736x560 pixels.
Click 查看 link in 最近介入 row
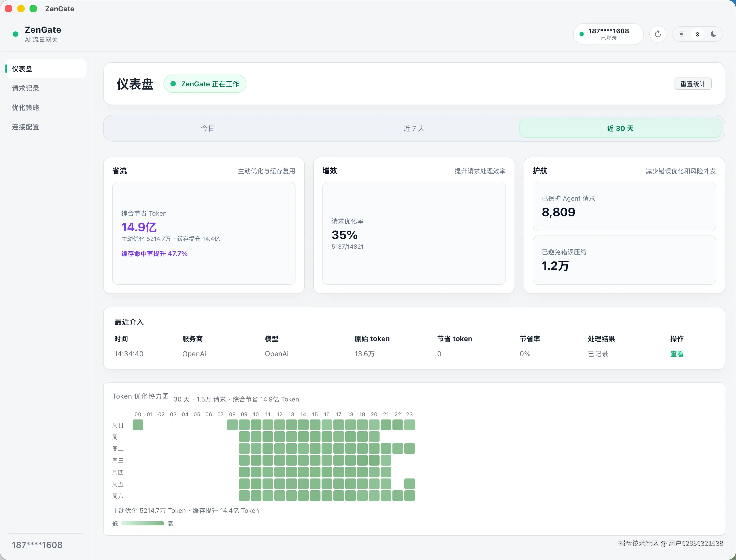coord(677,354)
